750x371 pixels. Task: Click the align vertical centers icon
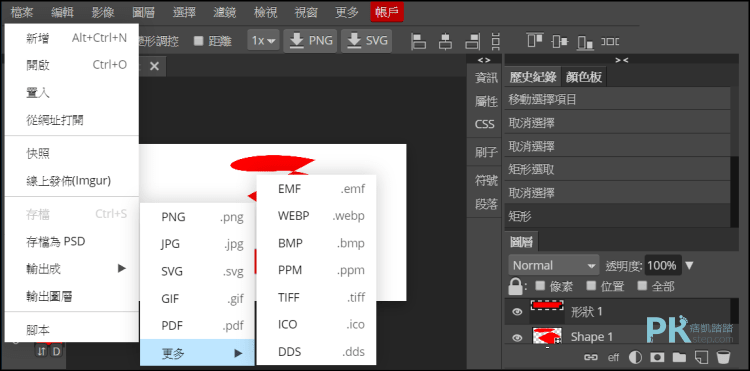click(560, 41)
